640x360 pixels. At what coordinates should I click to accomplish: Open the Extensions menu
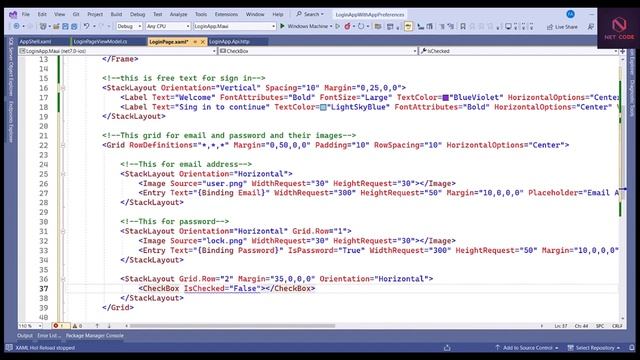coord(226,14)
